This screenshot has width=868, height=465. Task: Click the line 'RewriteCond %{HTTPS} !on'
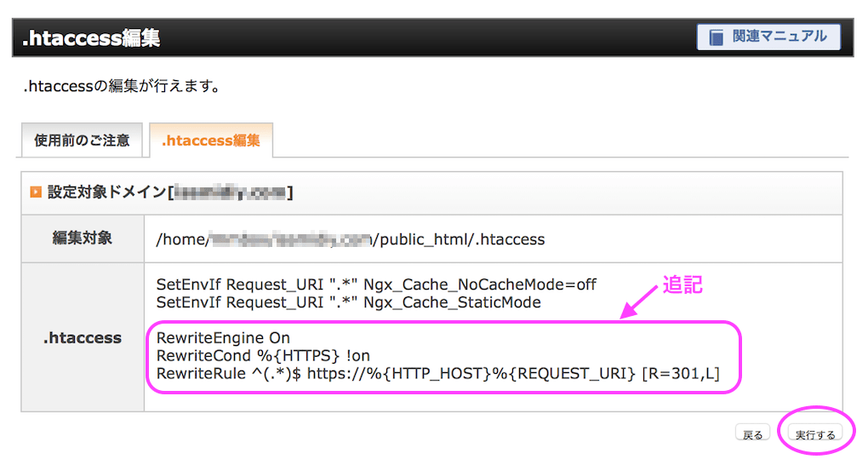click(263, 355)
